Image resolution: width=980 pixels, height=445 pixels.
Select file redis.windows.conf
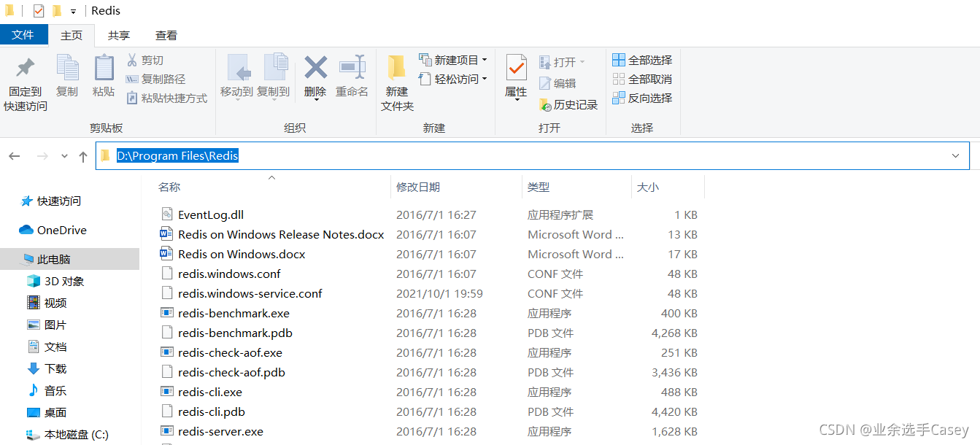coord(229,274)
